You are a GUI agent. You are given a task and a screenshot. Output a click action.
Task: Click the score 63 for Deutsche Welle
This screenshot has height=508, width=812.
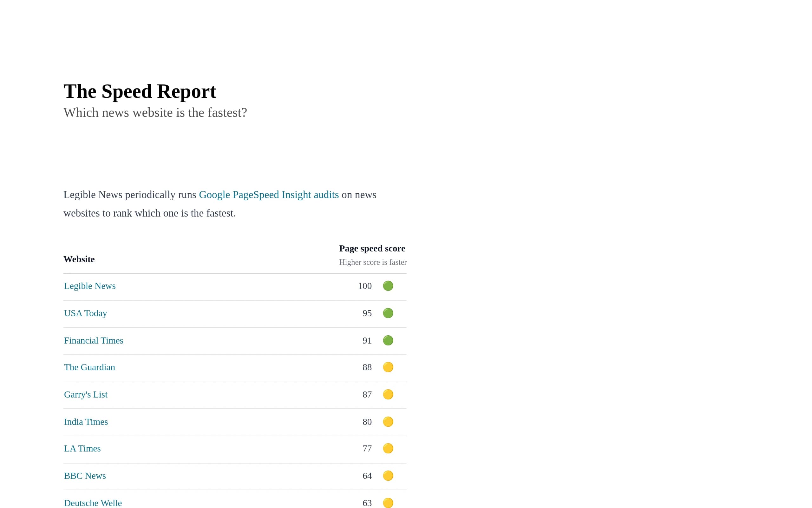[367, 503]
